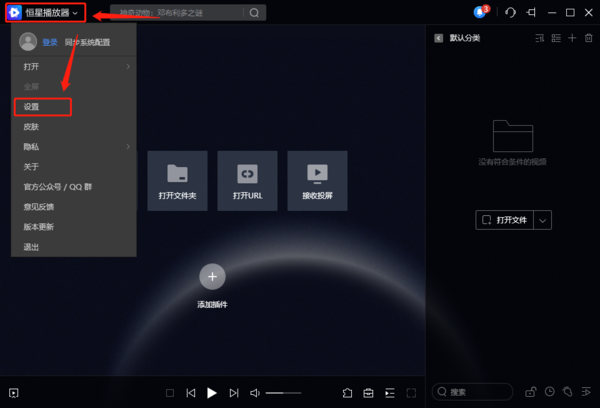Expand the dropdown arrow beside 打开文件
This screenshot has height=408, width=600.
pyautogui.click(x=543, y=220)
